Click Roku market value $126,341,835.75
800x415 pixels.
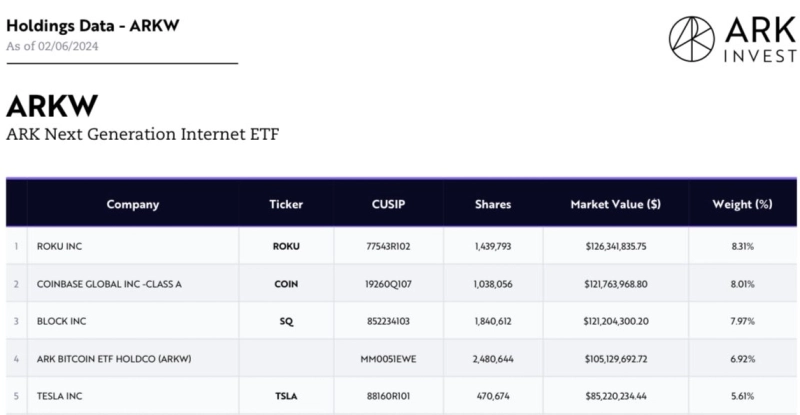[x=614, y=246]
